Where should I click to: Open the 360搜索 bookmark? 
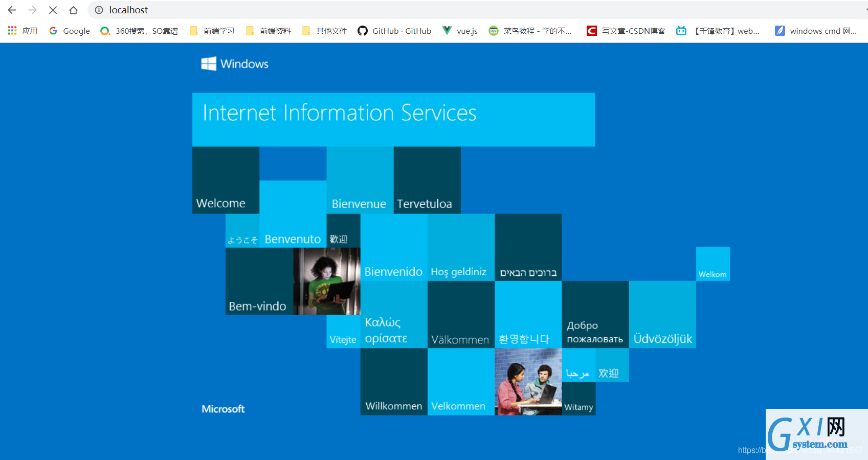point(139,31)
